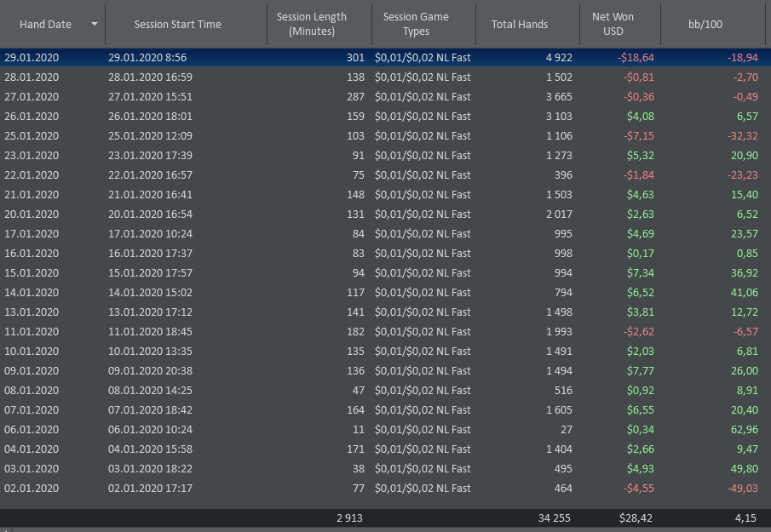The width and height of the screenshot is (771, 532).
Task: Click the $28,42 total in summary row
Action: point(636,518)
